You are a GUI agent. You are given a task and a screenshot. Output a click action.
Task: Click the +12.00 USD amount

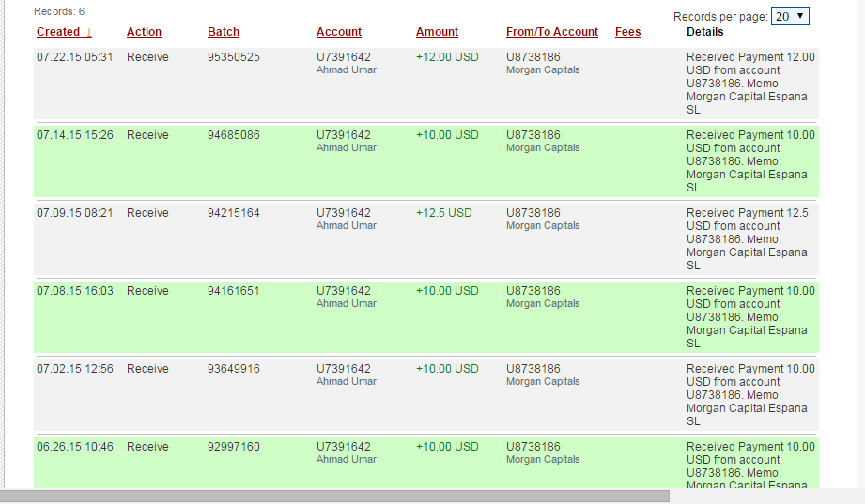(447, 57)
